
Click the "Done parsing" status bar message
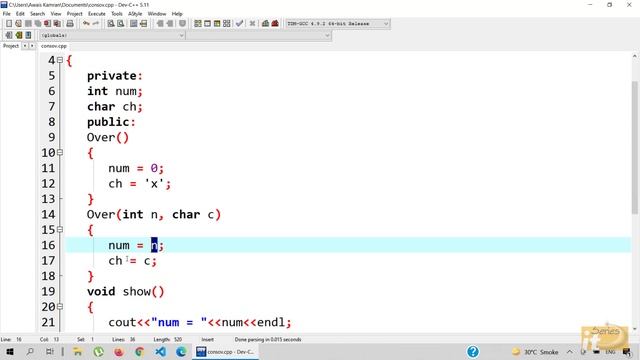pos(268,339)
